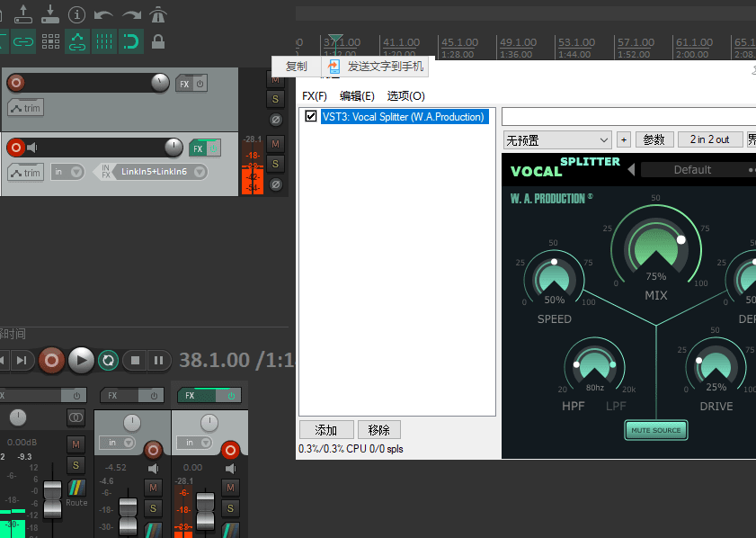The width and height of the screenshot is (756, 538).
Task: Click the pause button in the transport
Action: click(x=158, y=361)
